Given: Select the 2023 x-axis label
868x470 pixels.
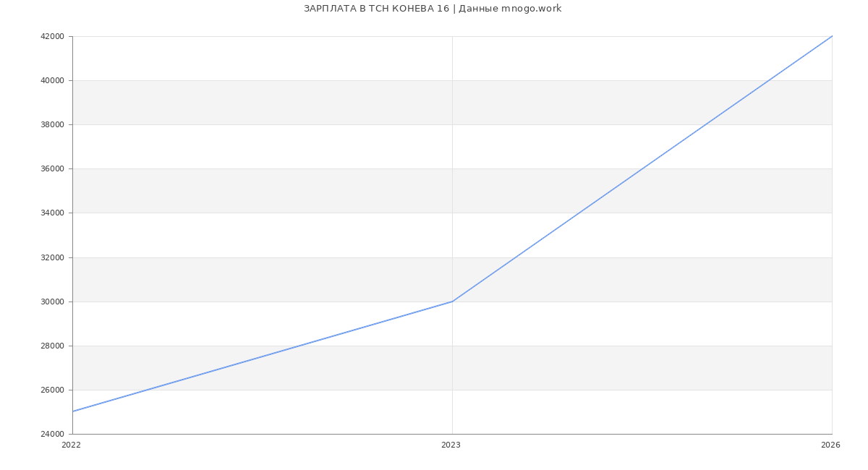Looking at the screenshot, I should (451, 445).
